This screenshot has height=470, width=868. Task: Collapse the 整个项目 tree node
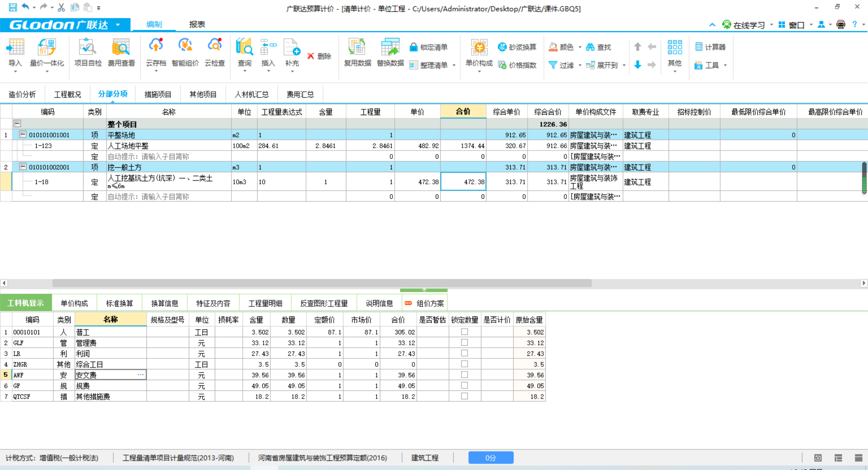tap(17, 123)
